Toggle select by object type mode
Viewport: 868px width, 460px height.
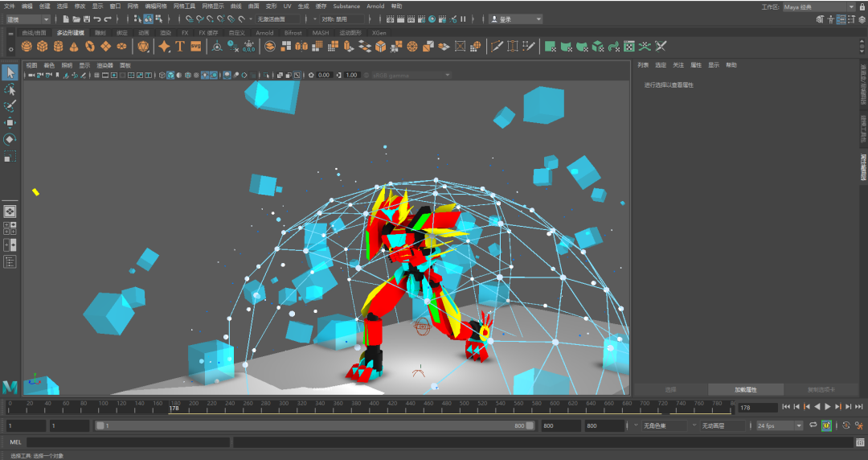click(x=149, y=18)
